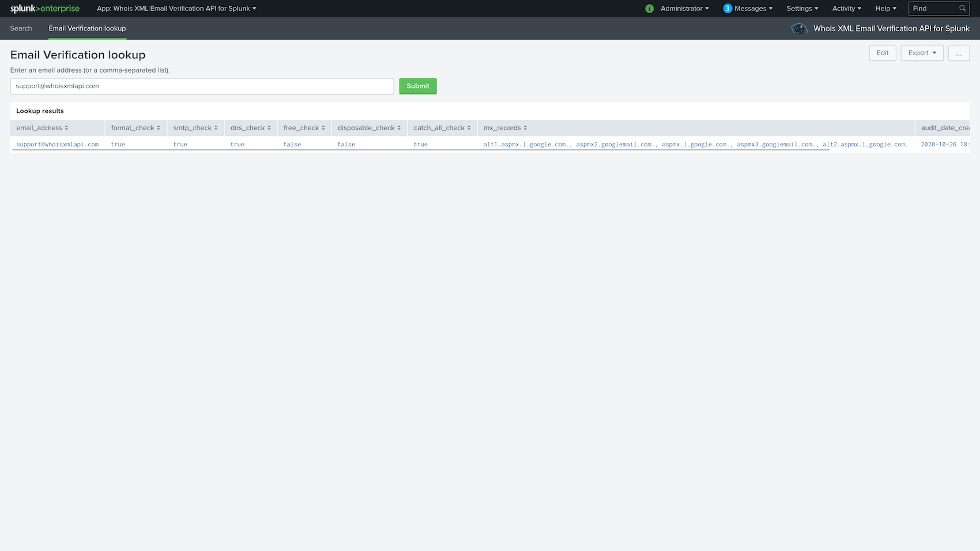Click the audit date value 2020-10-26

(x=945, y=144)
